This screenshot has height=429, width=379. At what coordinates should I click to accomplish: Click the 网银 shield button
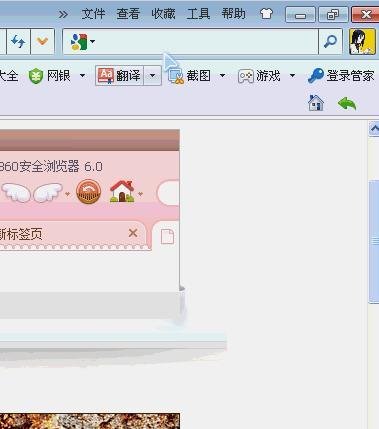click(49, 76)
